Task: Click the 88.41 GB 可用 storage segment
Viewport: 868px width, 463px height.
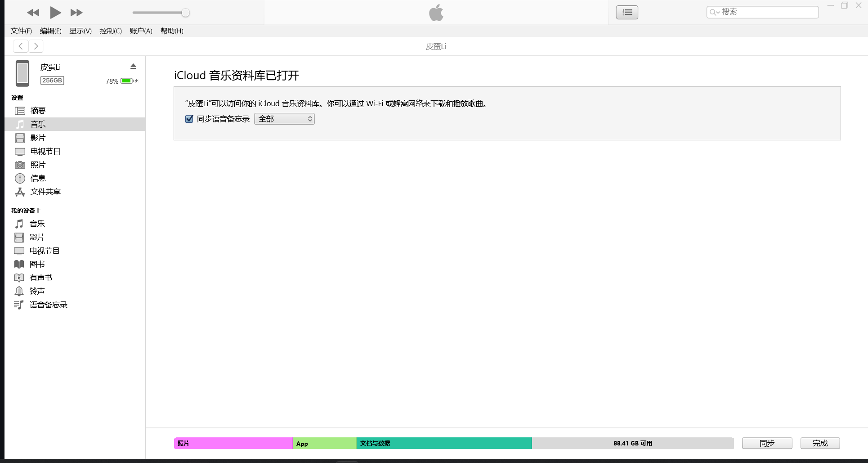Action: coord(633,443)
